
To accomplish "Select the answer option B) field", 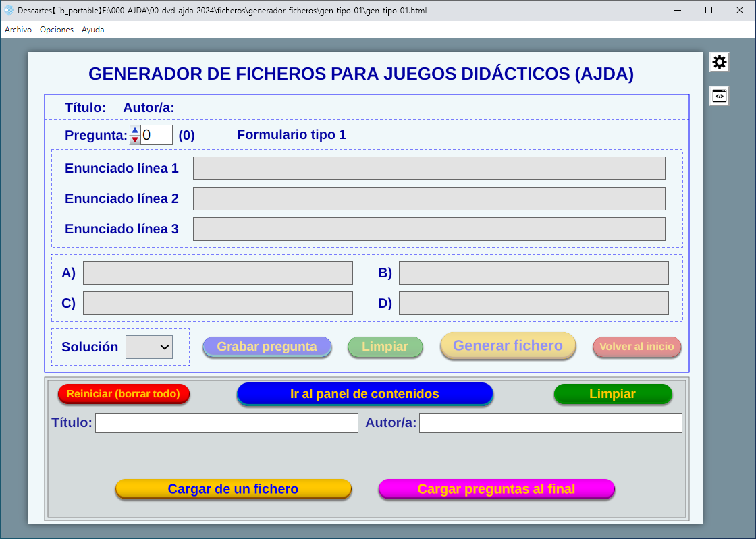I will (533, 273).
